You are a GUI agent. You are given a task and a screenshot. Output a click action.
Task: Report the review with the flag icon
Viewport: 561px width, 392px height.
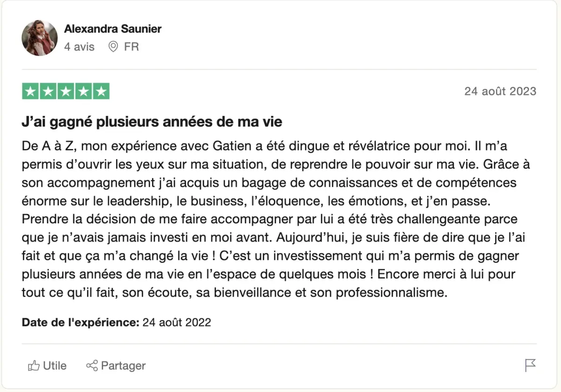coord(531,365)
